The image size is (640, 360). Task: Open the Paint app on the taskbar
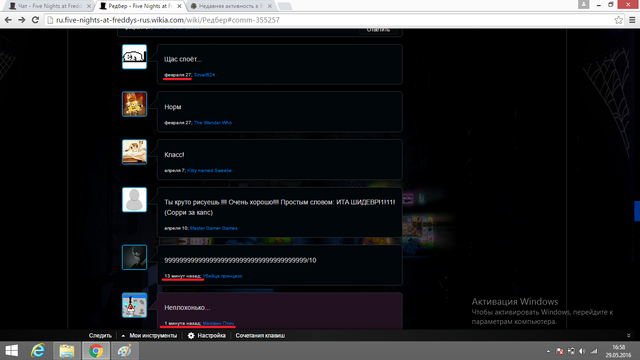[x=124, y=351]
